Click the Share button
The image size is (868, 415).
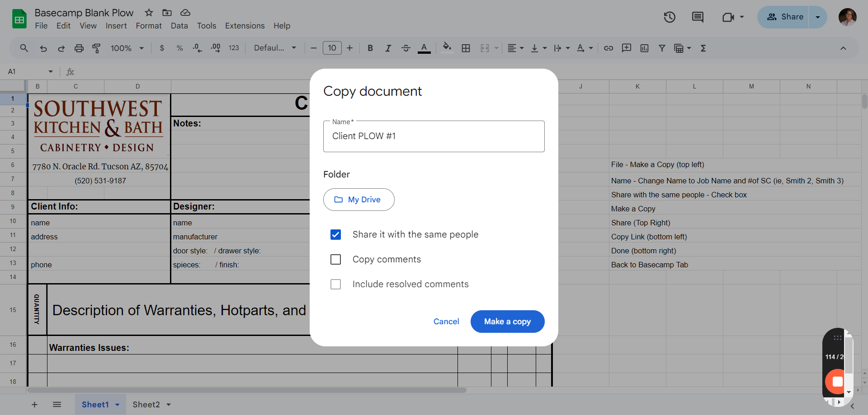coord(785,17)
